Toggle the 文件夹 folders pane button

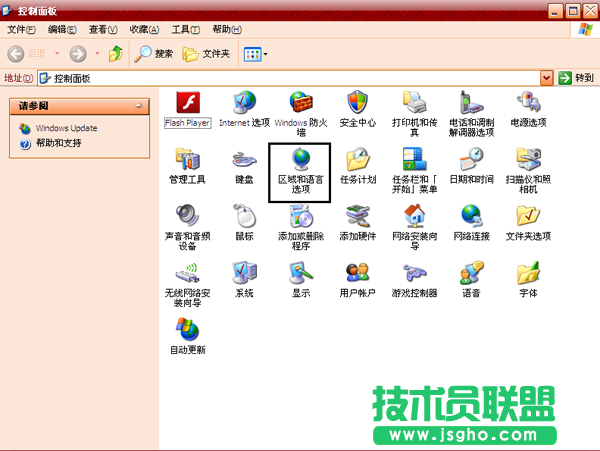[x=206, y=54]
